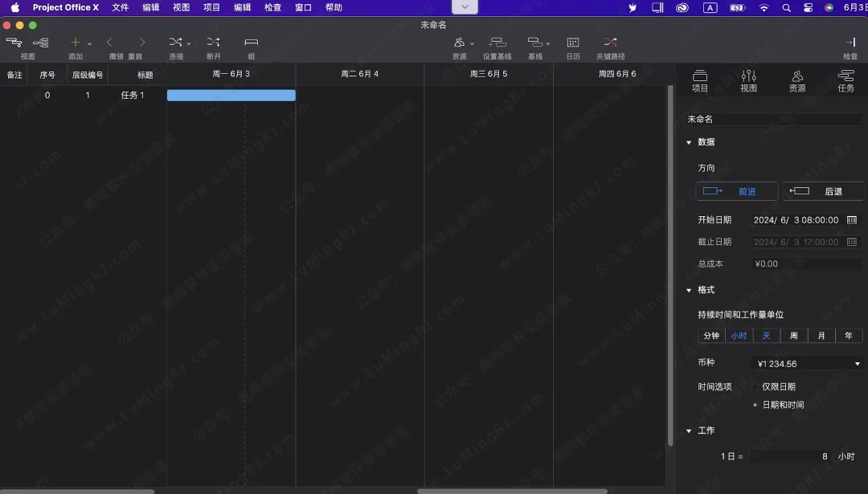The image size is (868, 494).
Task: Set duration unit to 周
Action: click(x=793, y=336)
